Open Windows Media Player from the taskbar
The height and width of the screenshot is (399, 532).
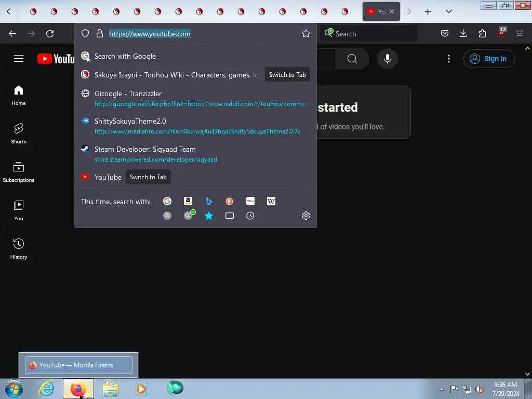141,389
